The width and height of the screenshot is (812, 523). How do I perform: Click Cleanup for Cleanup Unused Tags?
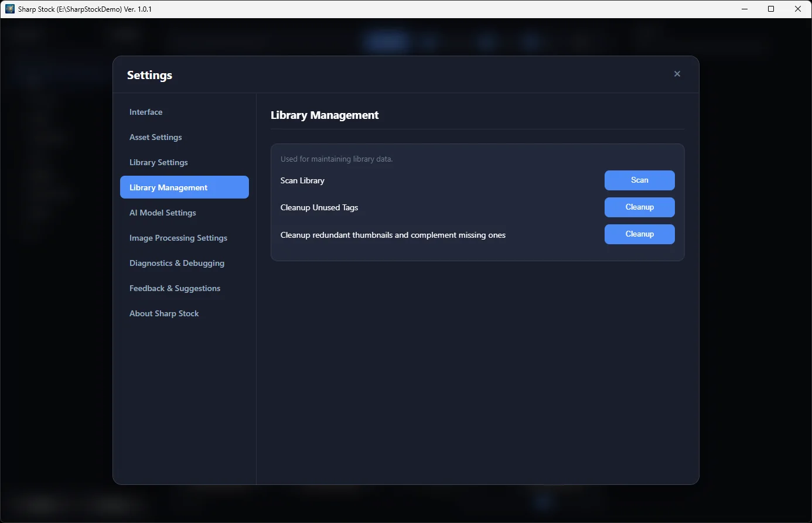[640, 207]
